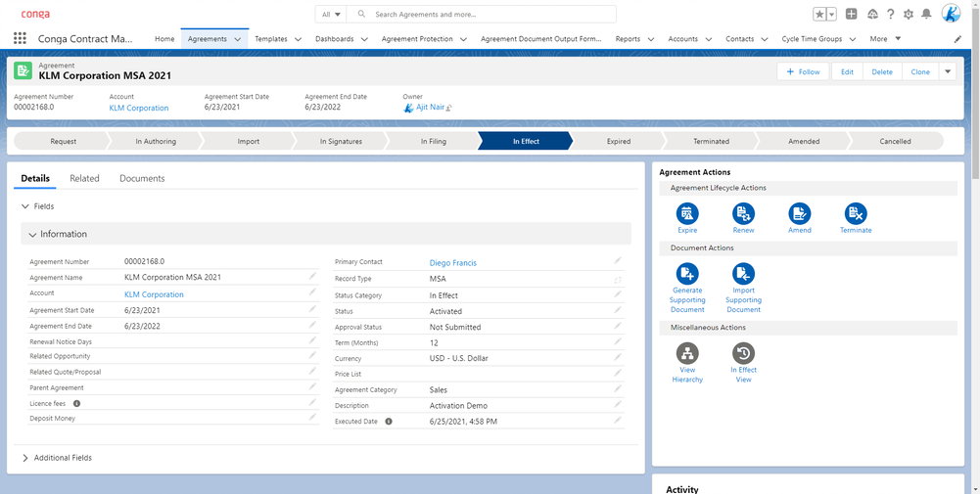Click the Delete record button

(882, 71)
